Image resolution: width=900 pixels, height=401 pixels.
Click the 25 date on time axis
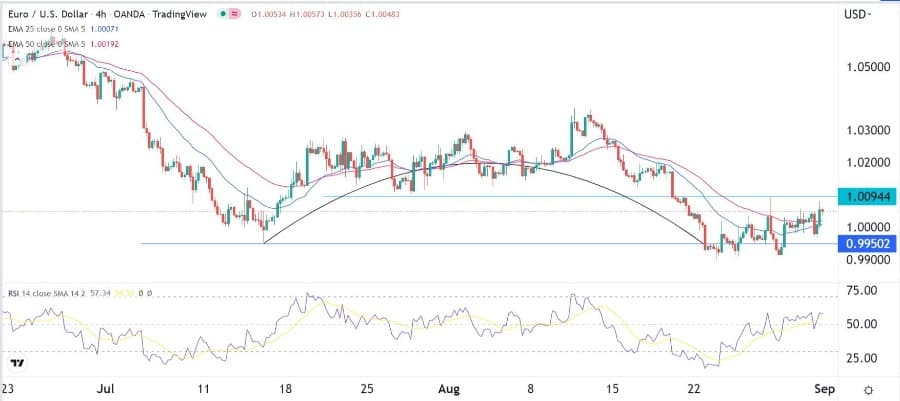click(x=368, y=389)
